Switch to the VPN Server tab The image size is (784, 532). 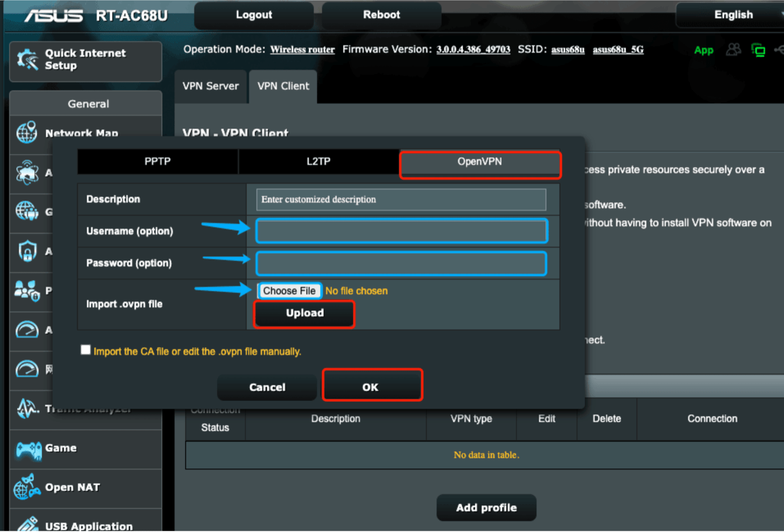pos(211,86)
